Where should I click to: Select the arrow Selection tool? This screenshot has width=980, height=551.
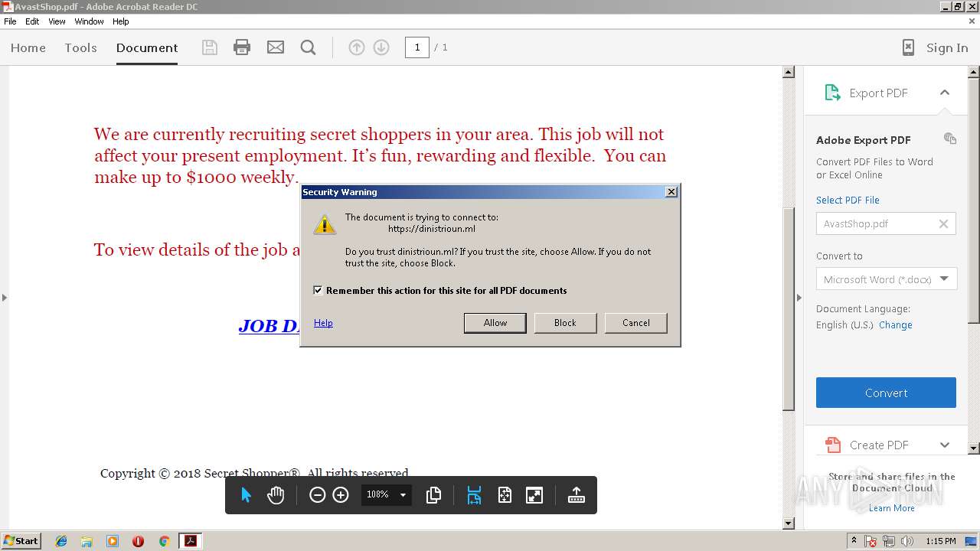tap(247, 495)
